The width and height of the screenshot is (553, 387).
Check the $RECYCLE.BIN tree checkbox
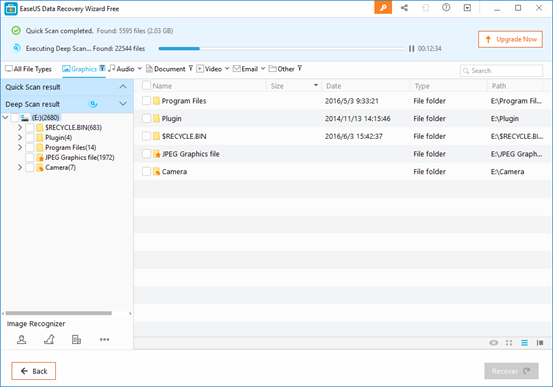(x=30, y=127)
